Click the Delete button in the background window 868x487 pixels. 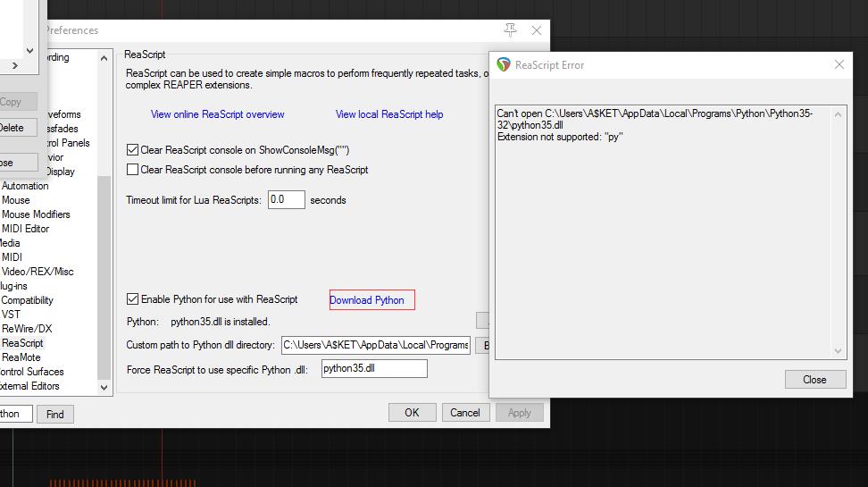tap(18, 128)
